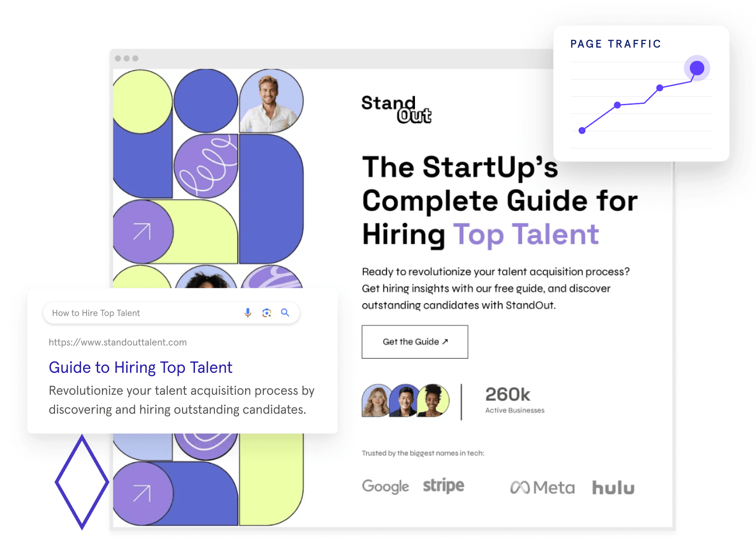Screen dimensions: 756x556
Task: Click the magnifying glass search icon
Action: pyautogui.click(x=285, y=313)
